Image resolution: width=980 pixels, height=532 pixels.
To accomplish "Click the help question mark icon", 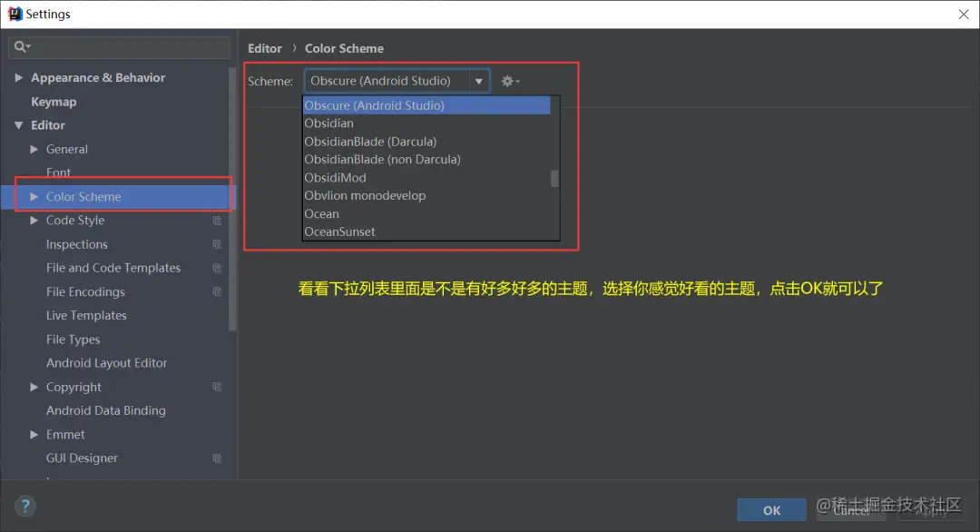I will 25,506.
